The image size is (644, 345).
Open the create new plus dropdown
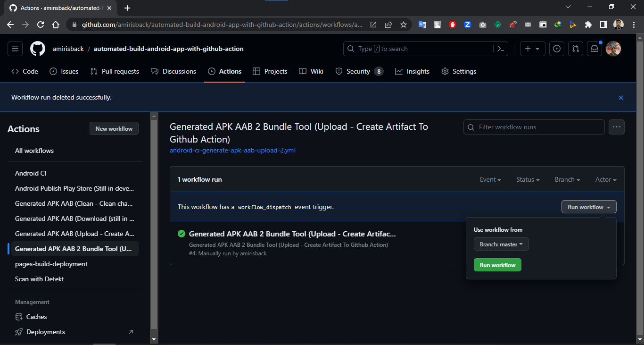tap(533, 49)
